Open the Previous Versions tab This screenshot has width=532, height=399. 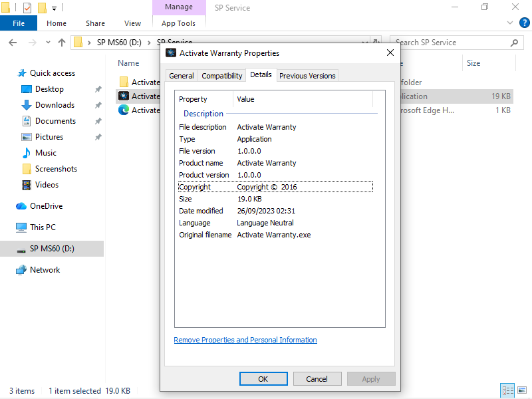[307, 76]
